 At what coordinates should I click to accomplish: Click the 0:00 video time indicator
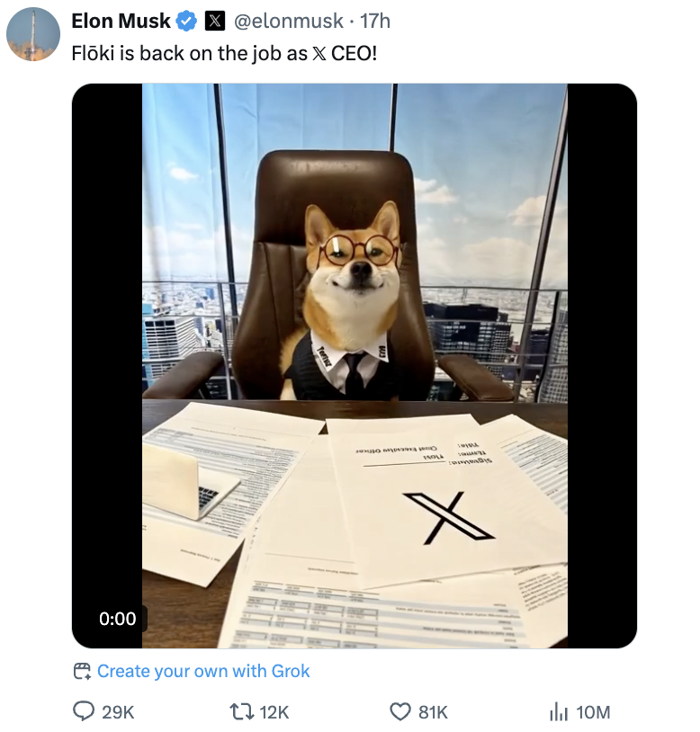[118, 619]
